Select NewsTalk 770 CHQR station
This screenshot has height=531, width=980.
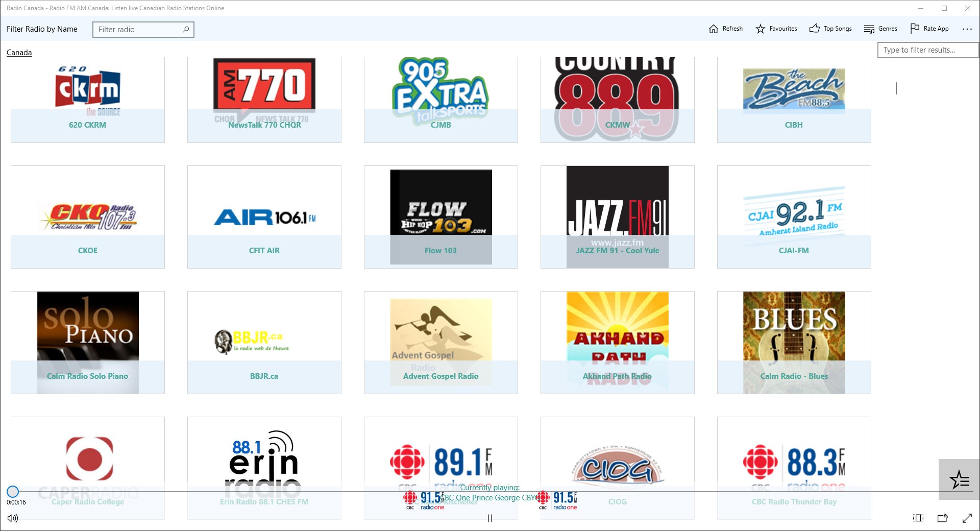(264, 100)
